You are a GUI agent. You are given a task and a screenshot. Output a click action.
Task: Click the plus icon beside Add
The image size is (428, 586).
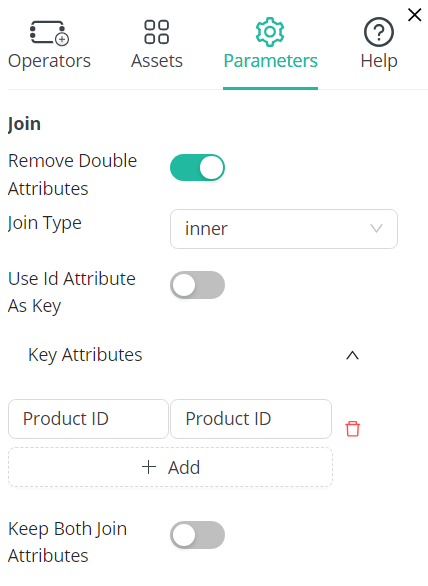coord(149,467)
